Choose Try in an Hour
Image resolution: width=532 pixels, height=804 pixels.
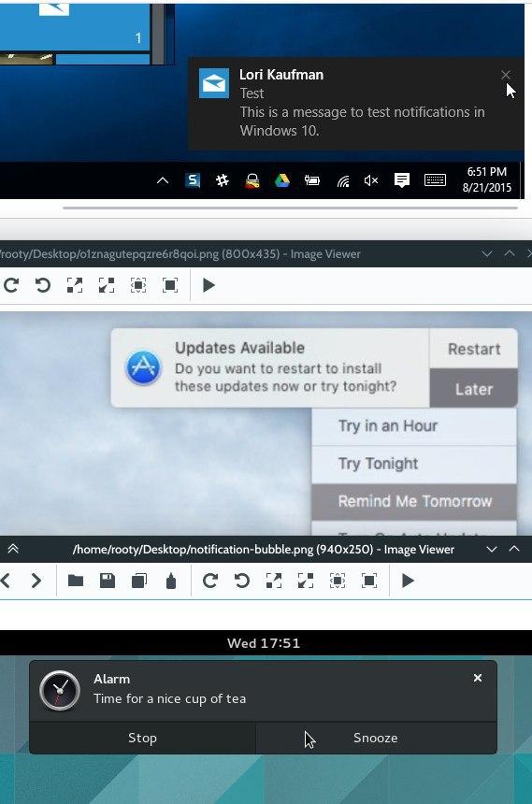(414, 426)
